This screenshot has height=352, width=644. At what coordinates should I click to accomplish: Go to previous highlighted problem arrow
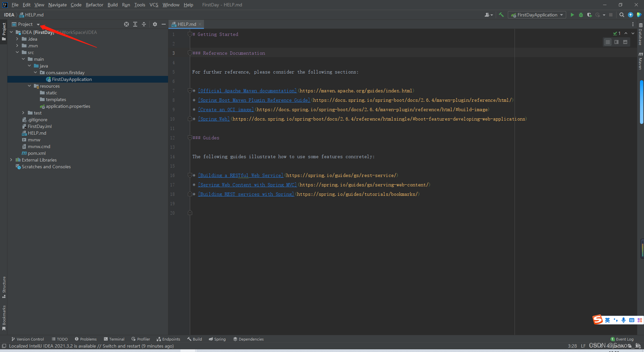pos(626,33)
